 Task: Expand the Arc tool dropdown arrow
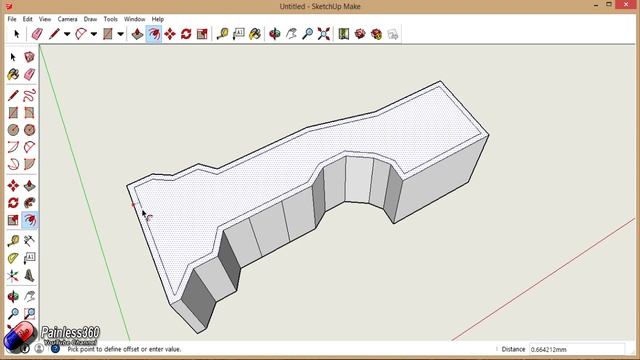(x=94, y=34)
